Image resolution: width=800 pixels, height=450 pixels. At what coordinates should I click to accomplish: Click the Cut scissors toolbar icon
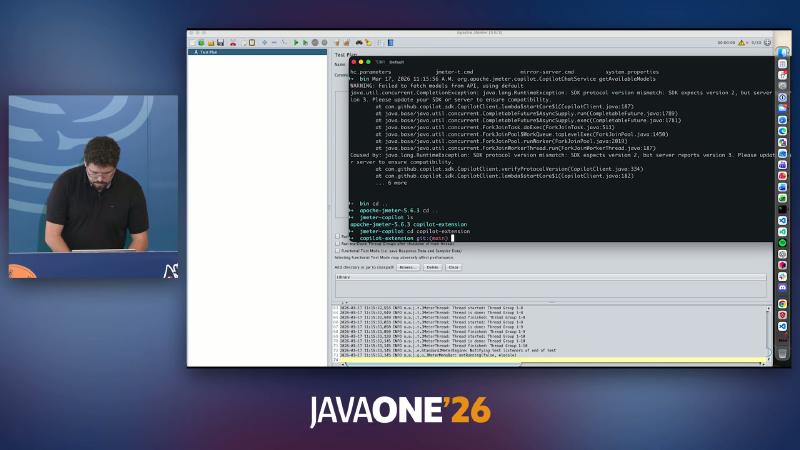[x=233, y=43]
